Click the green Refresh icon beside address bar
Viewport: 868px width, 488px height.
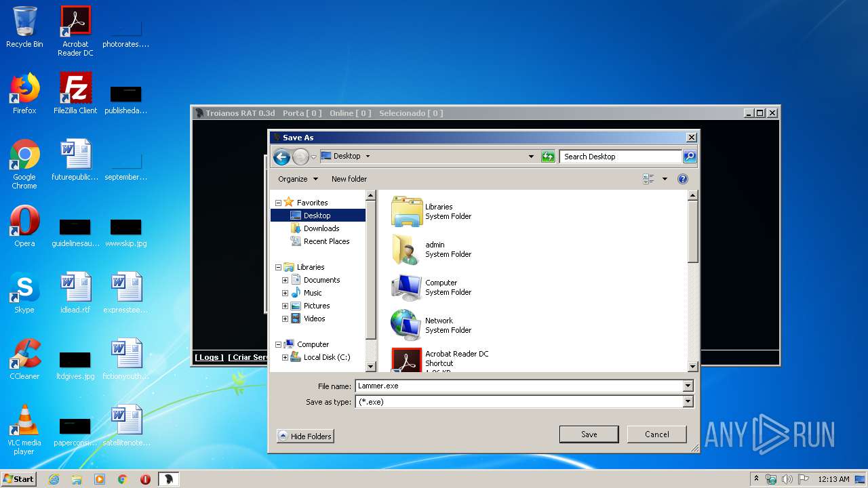[x=548, y=157]
